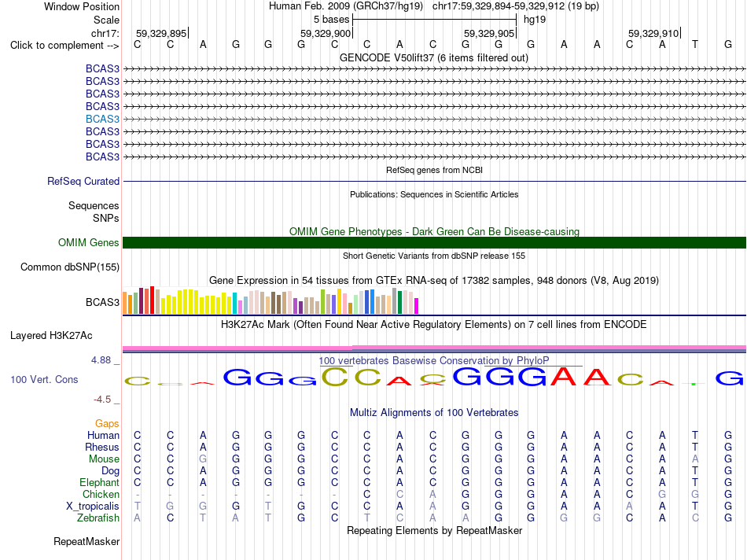Click the RepeatMasker track label

tap(86, 542)
